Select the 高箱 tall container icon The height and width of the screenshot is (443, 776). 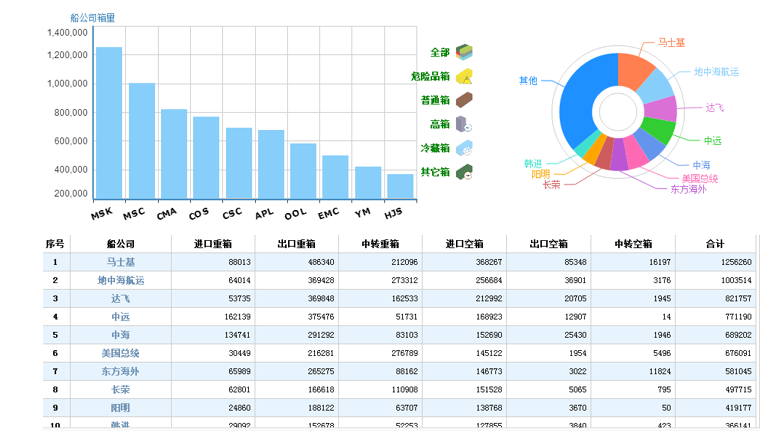(x=464, y=124)
